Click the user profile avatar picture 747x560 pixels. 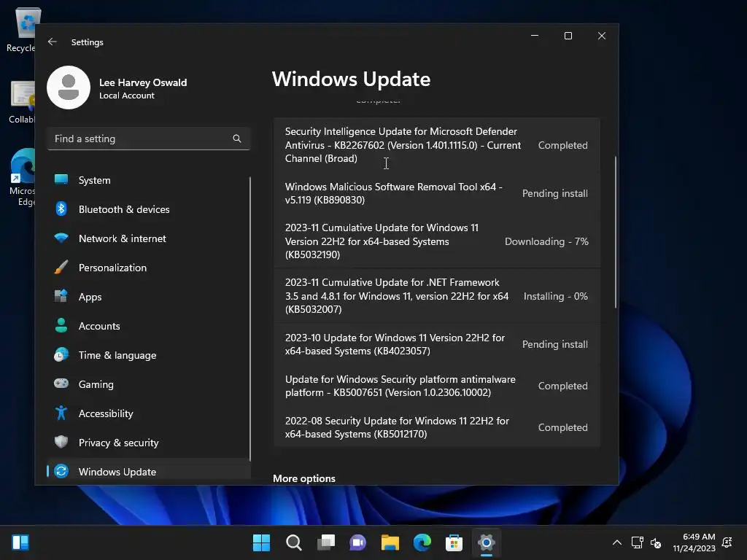tap(69, 87)
